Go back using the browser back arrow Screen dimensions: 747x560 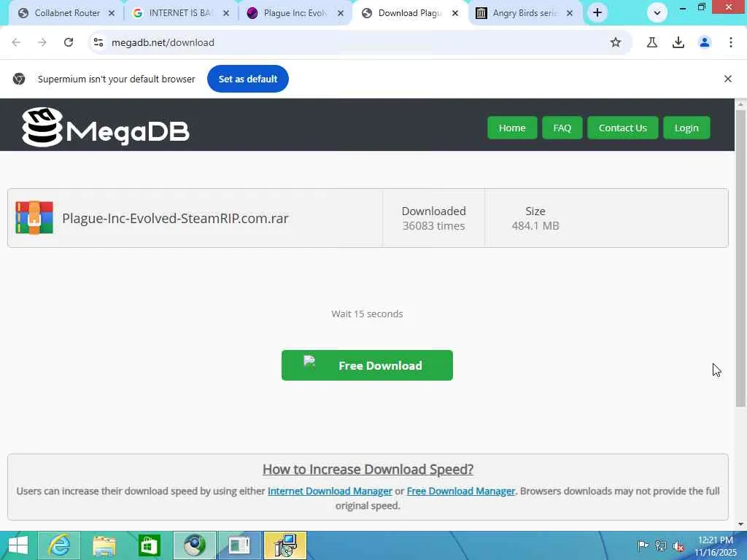[16, 42]
